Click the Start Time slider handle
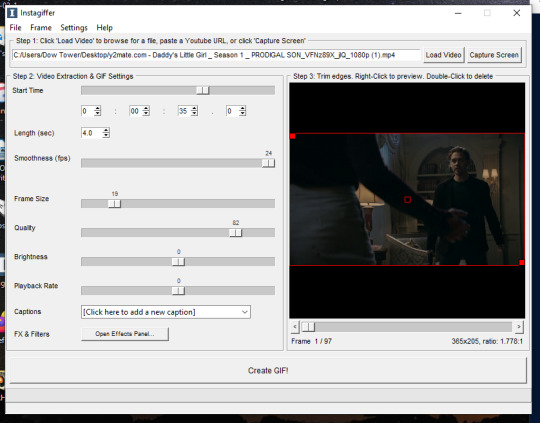 [202, 90]
